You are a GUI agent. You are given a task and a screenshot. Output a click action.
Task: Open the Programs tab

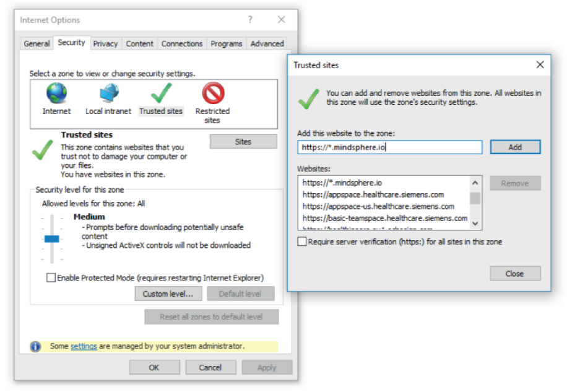227,44
